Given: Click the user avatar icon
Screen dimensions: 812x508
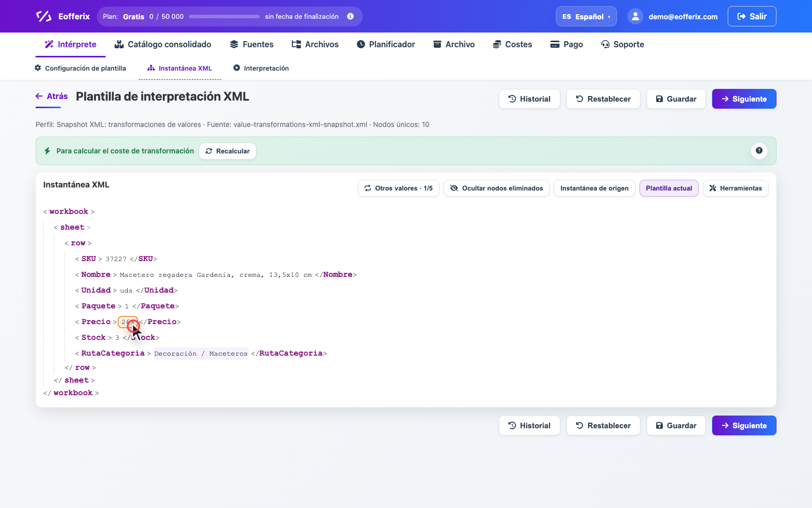Looking at the screenshot, I should pos(635,16).
